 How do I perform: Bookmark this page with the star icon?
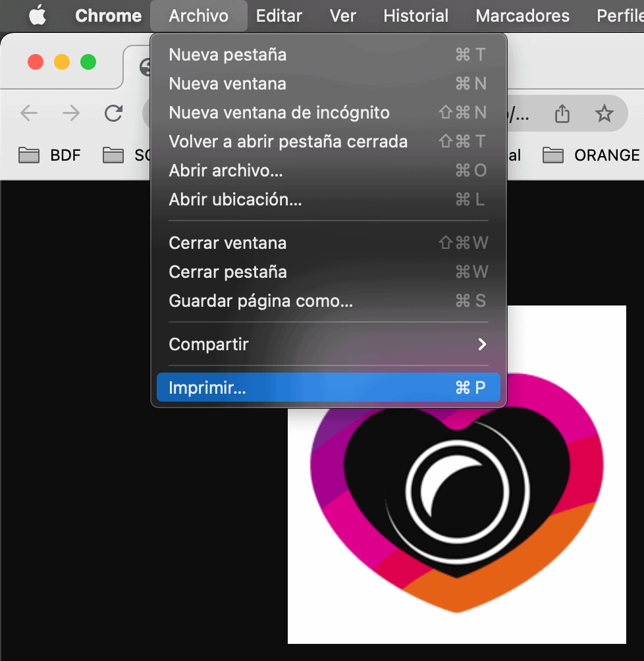tap(604, 113)
